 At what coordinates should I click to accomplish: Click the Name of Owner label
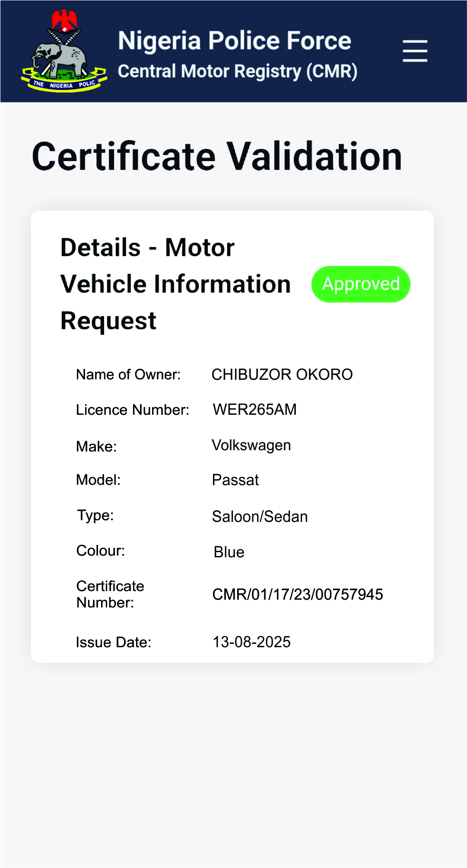[x=128, y=375]
